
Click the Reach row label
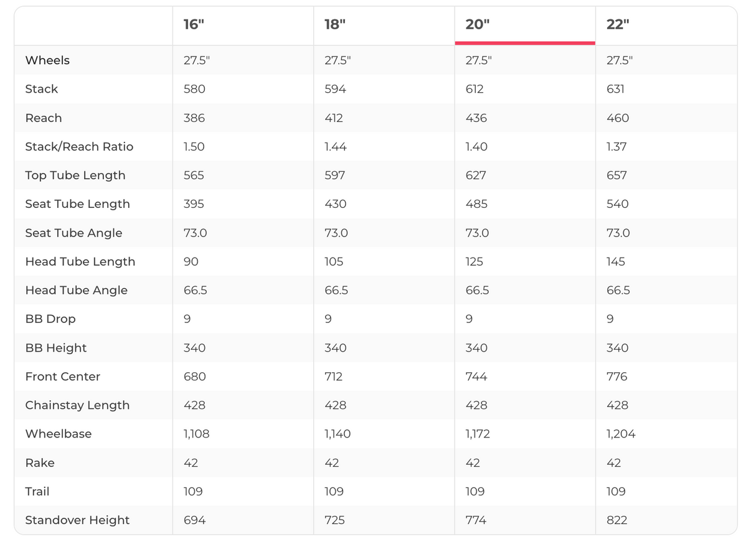[x=44, y=118]
